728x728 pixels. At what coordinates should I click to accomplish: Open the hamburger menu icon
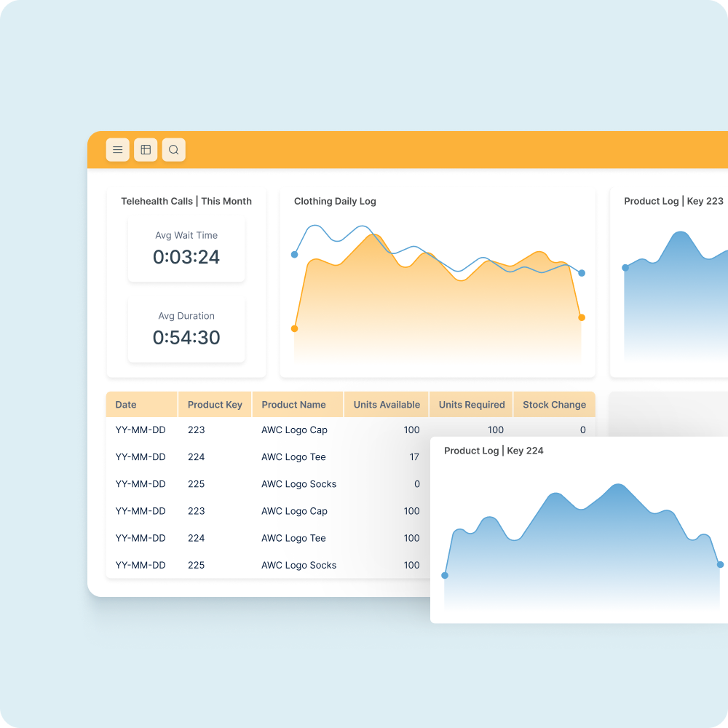(x=117, y=149)
